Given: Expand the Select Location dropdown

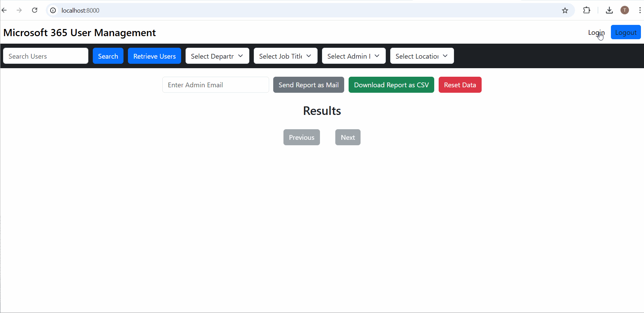Looking at the screenshot, I should pos(422,56).
